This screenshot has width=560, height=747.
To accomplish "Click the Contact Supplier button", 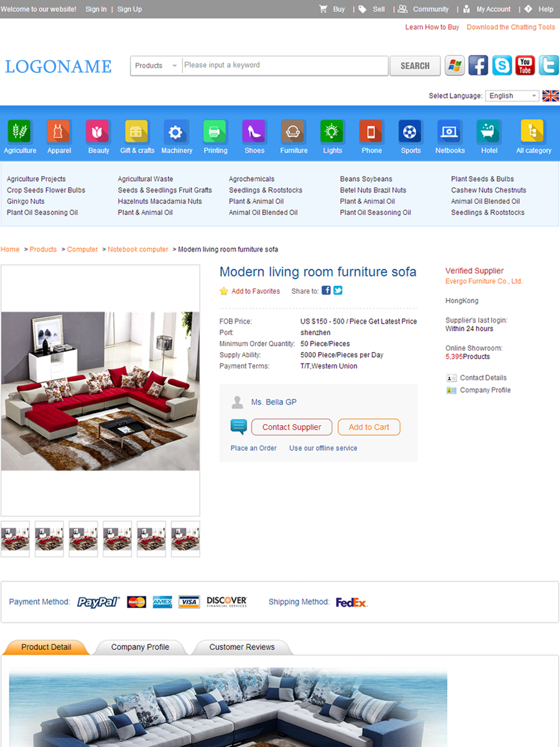I will [x=292, y=427].
